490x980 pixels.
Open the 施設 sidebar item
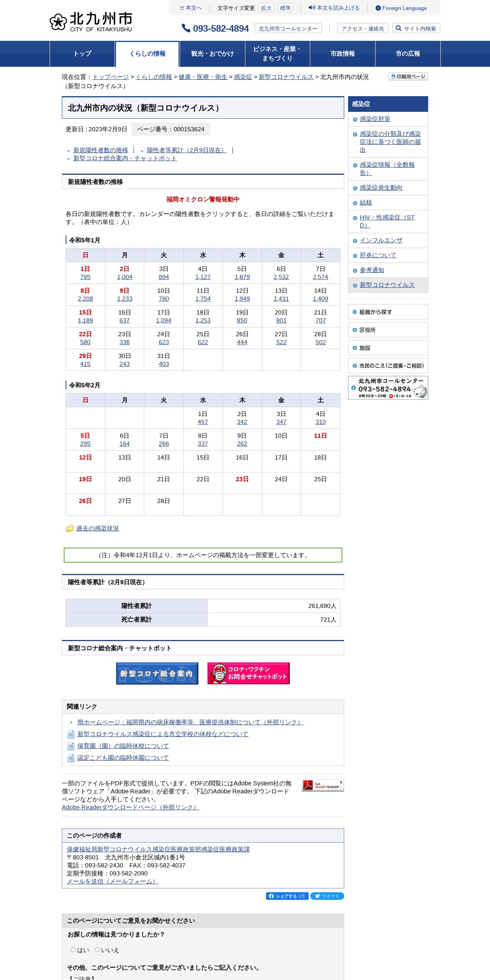click(388, 348)
